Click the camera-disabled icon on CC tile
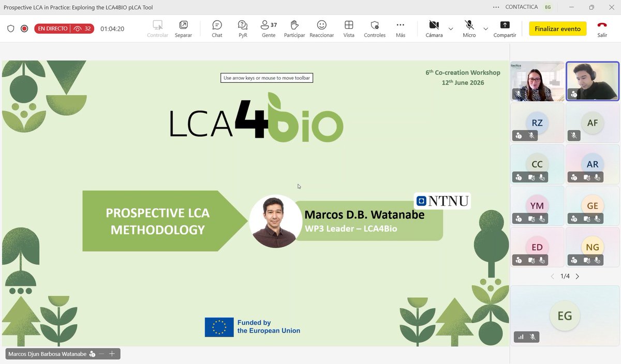Screen dimensions: 621x364 [x=531, y=177]
